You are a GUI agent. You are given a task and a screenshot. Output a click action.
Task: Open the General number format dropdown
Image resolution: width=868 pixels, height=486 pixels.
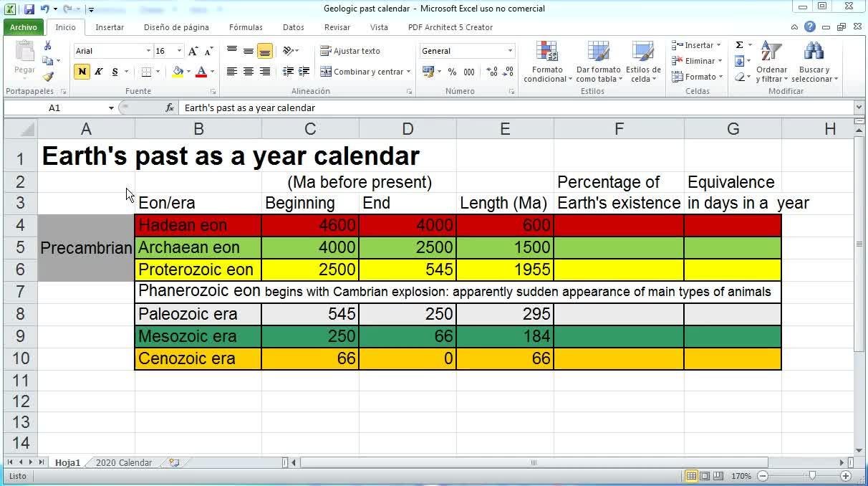pos(511,51)
